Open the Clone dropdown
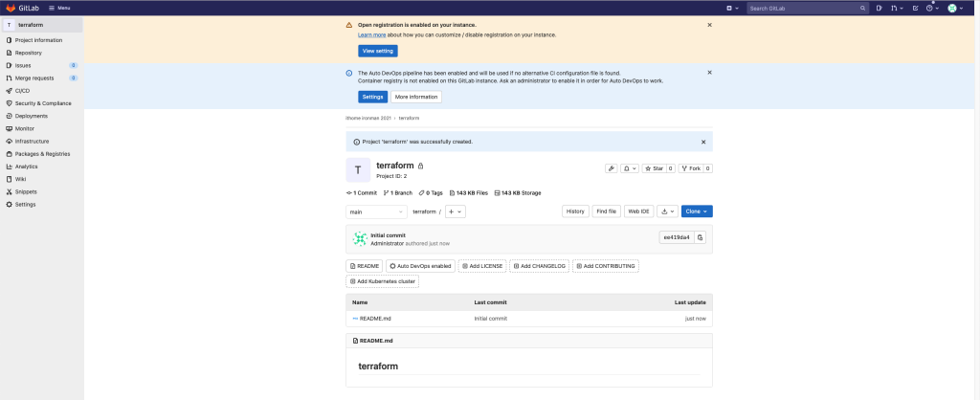980x400 pixels. [x=697, y=211]
